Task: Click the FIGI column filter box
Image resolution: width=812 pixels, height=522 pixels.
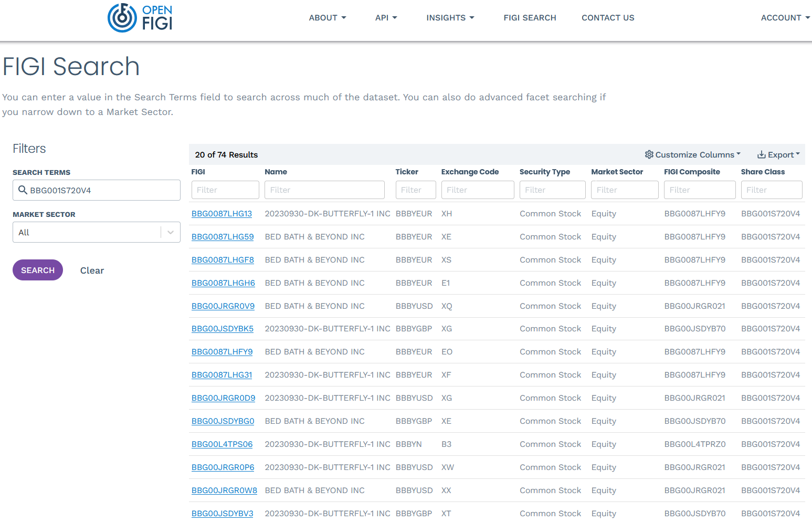Action: coord(225,190)
